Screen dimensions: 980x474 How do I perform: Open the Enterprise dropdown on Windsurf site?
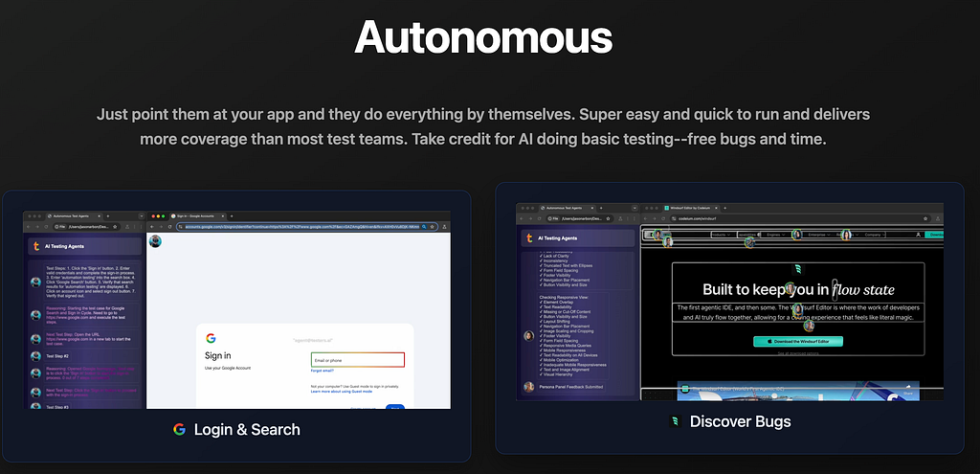pyautogui.click(x=819, y=235)
